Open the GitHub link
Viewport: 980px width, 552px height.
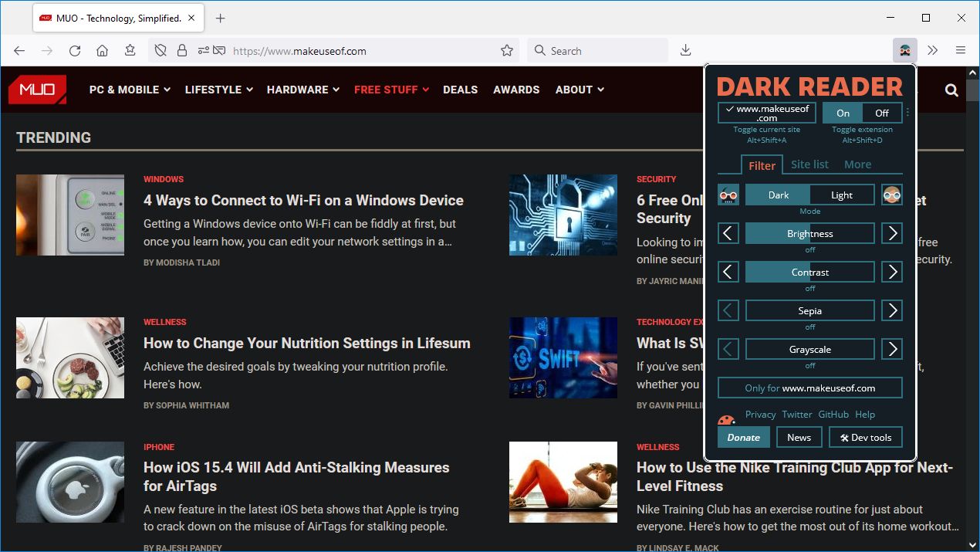pyautogui.click(x=833, y=415)
